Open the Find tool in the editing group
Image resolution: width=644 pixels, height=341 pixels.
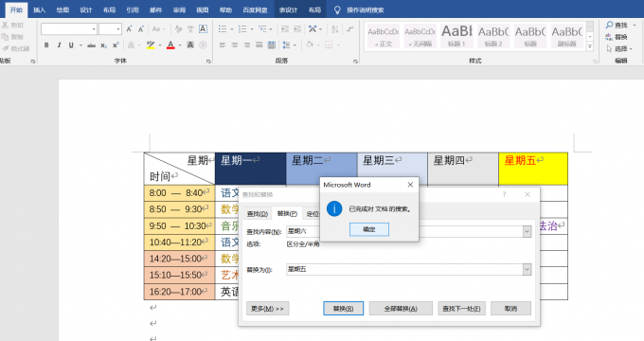click(617, 25)
